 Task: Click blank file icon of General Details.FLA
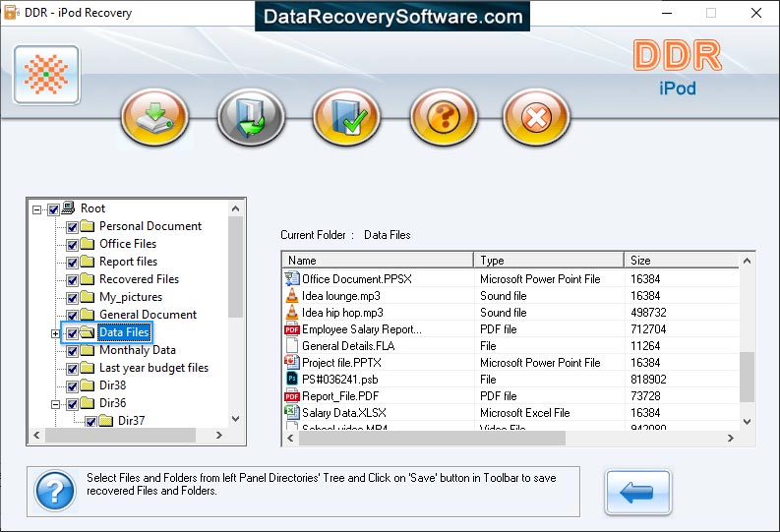[292, 345]
